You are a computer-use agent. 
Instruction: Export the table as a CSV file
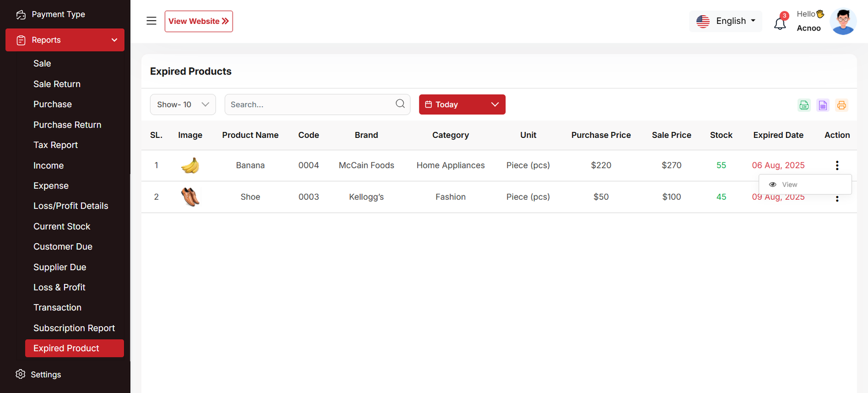coord(804,105)
